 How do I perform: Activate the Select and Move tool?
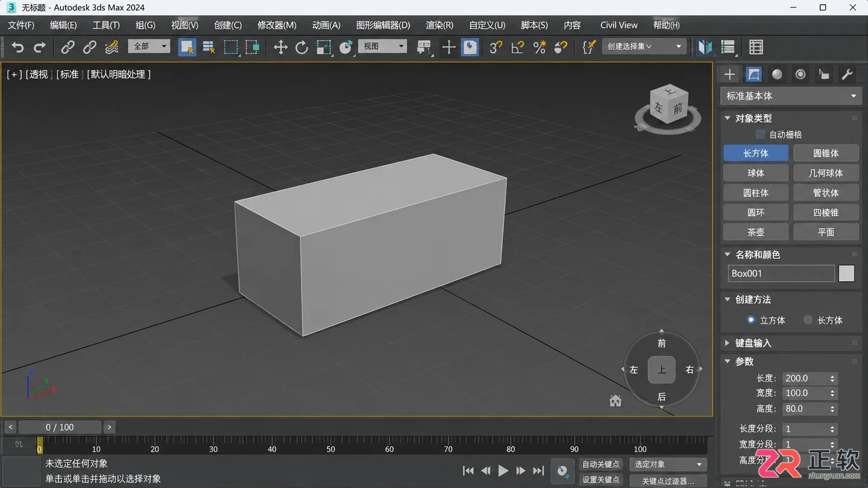(x=280, y=47)
